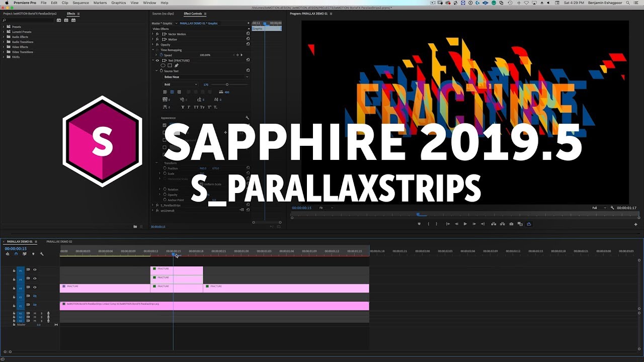Mute audio track A1
Screen dimensions: 644x362
coord(35,314)
